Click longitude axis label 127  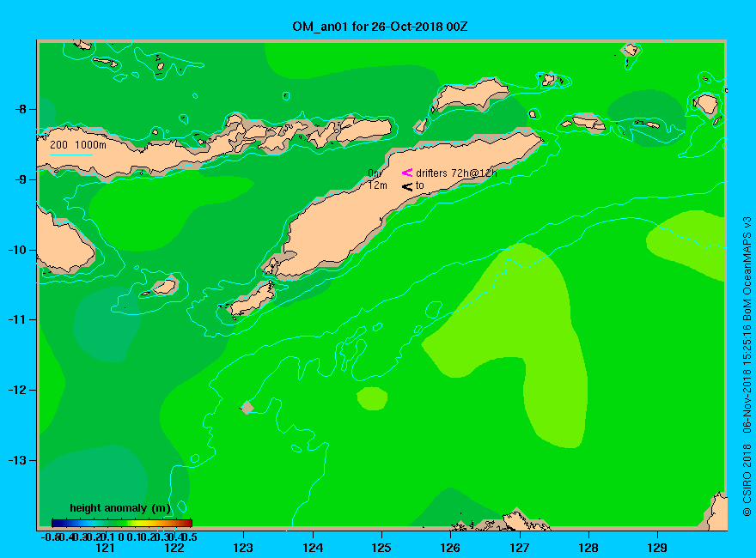[520, 548]
